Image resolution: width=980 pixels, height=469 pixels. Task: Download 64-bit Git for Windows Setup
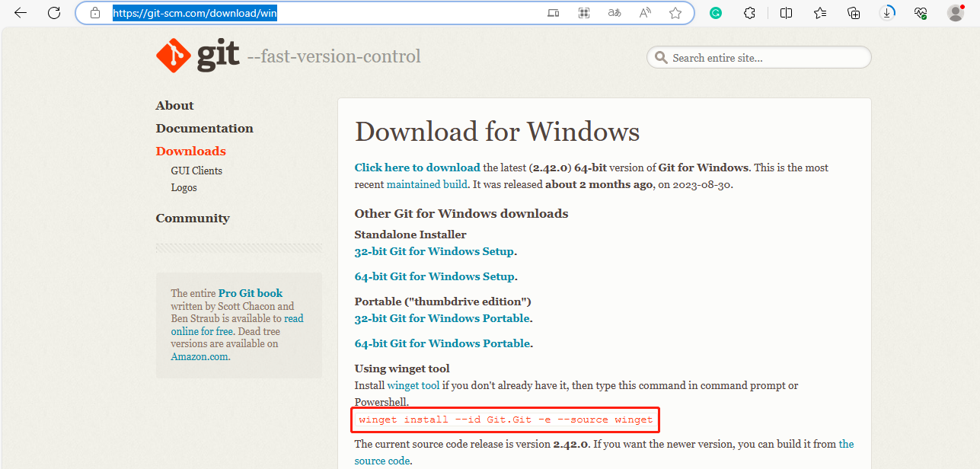435,276
